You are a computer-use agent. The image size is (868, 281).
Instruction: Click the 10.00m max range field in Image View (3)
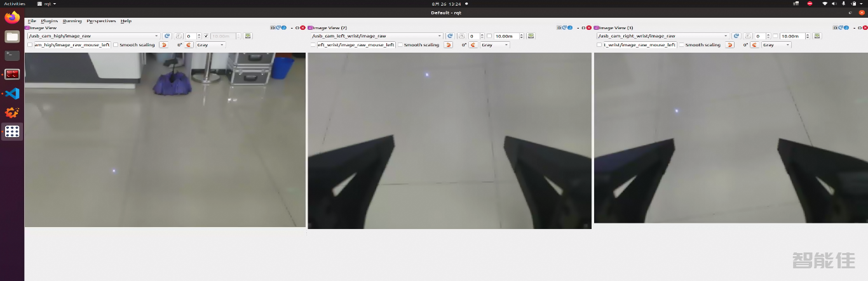click(x=792, y=36)
